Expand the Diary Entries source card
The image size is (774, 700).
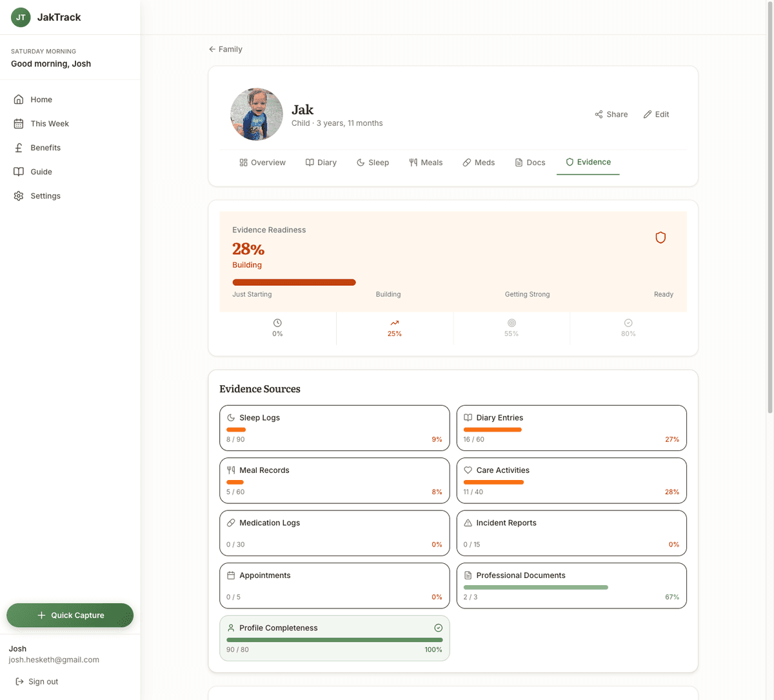tap(571, 428)
